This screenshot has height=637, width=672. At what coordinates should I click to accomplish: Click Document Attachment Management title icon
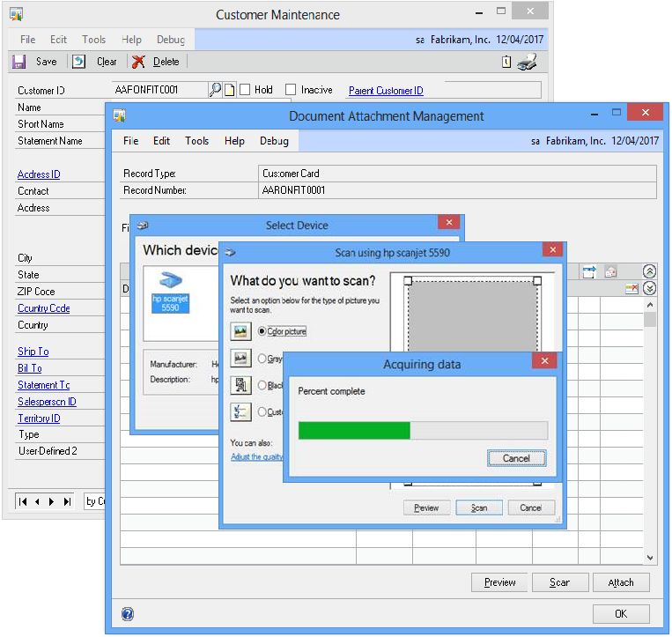pyautogui.click(x=119, y=115)
